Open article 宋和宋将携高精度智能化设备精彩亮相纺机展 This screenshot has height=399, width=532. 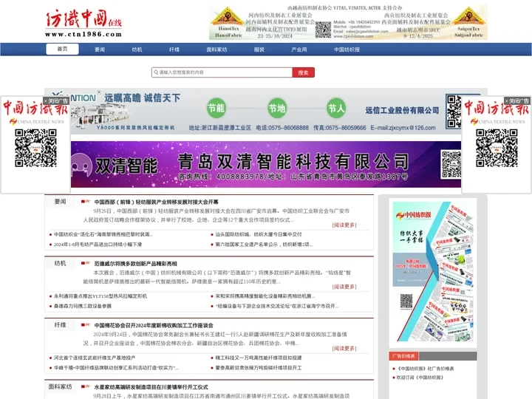pos(265,296)
